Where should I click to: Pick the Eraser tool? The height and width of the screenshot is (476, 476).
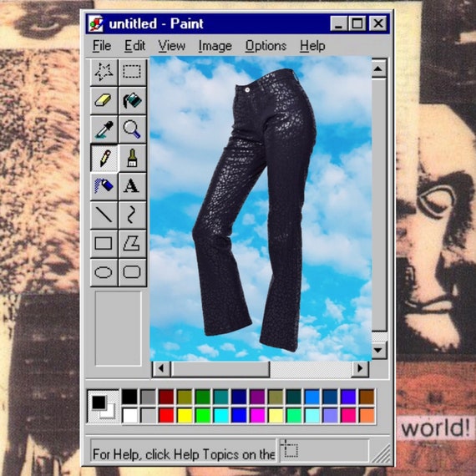(104, 100)
